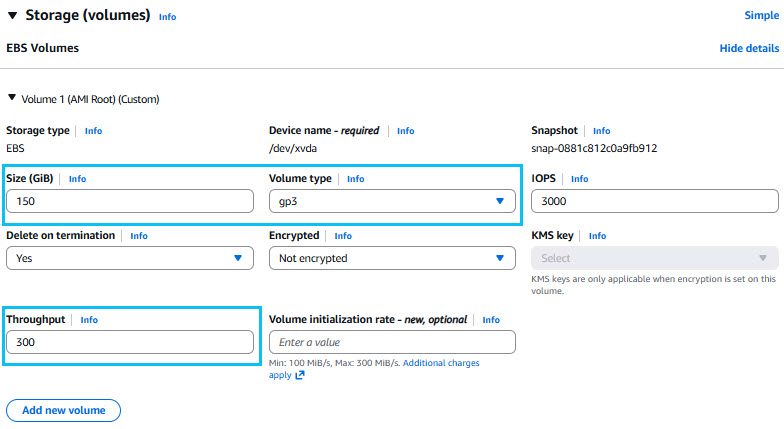Open Info link next to Throughput
The image size is (784, 429).
pos(89,320)
